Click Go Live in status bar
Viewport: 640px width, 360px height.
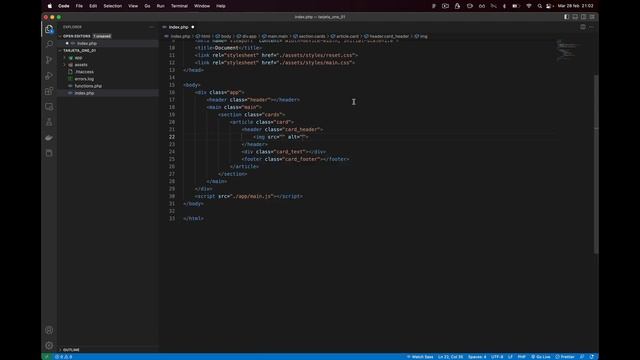click(x=541, y=357)
